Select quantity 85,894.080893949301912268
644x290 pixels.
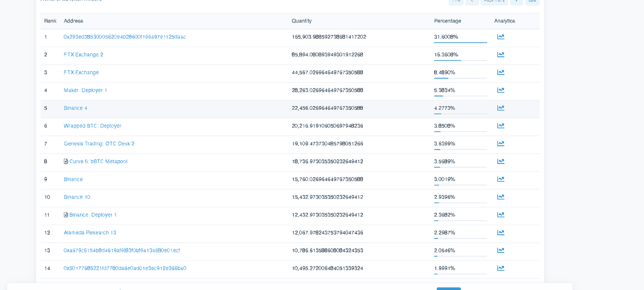pyautogui.click(x=327, y=55)
